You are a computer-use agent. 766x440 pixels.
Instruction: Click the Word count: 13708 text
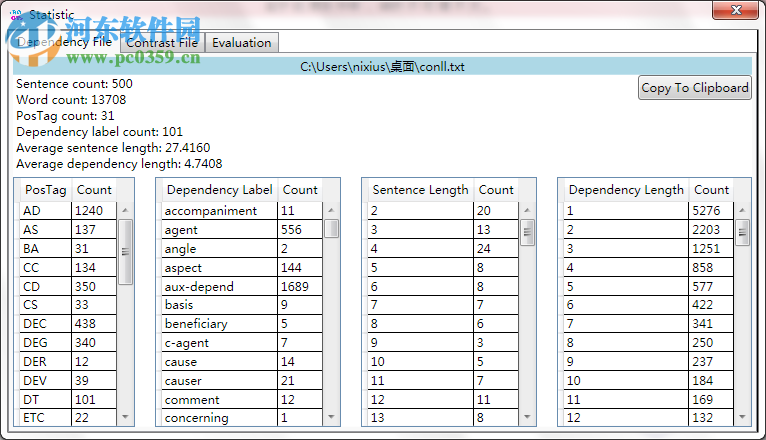71,100
